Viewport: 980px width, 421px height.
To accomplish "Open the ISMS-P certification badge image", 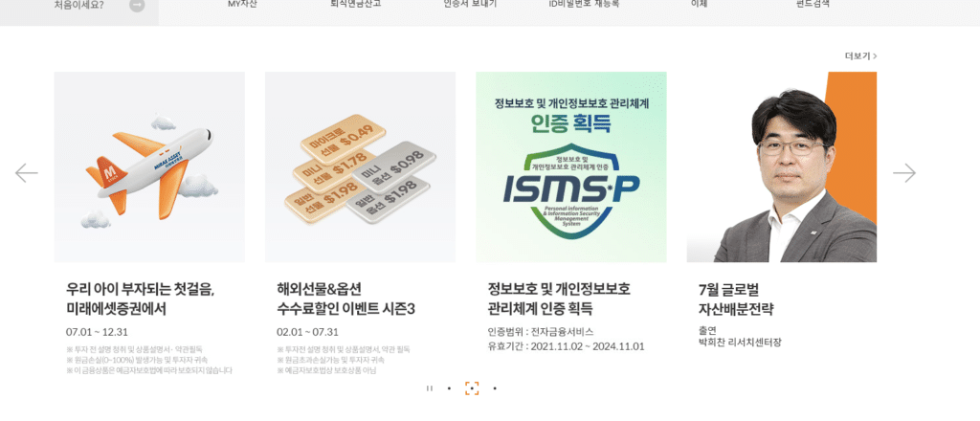I will click(571, 166).
